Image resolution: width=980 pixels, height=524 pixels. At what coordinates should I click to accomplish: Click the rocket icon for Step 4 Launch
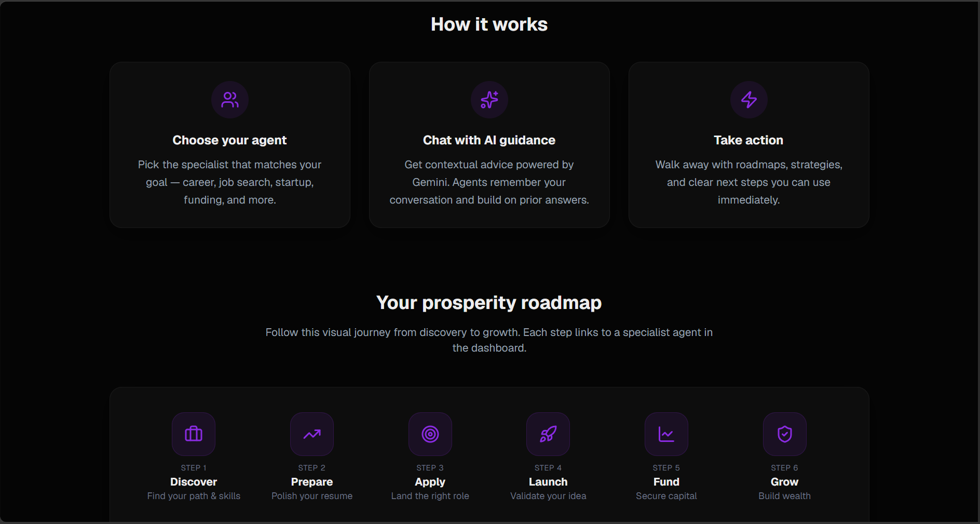click(548, 434)
